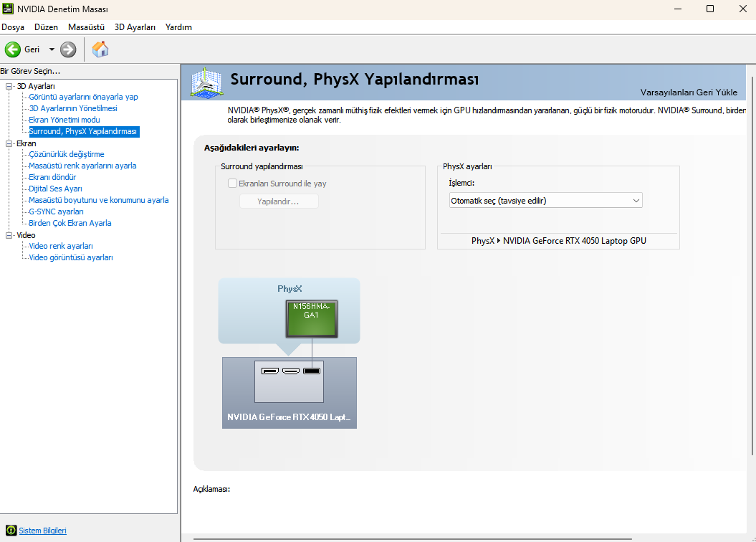Image resolution: width=756 pixels, height=542 pixels.
Task: Collapse the Video tree node
Action: point(9,235)
